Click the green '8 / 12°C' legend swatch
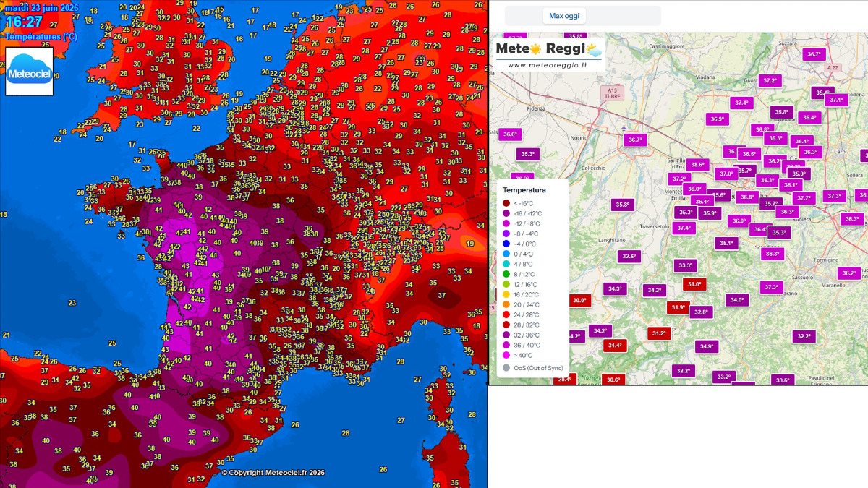This screenshot has height=488, width=868. (x=506, y=274)
